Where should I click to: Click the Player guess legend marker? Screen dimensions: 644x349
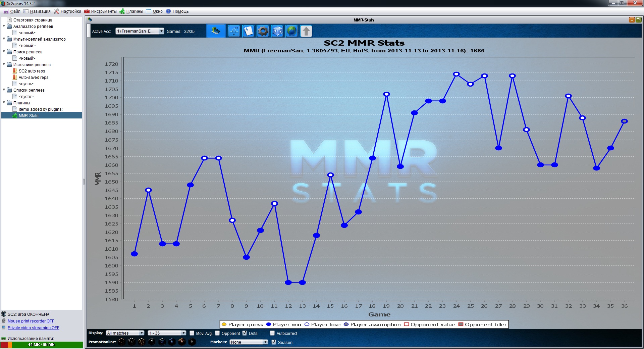pyautogui.click(x=224, y=325)
